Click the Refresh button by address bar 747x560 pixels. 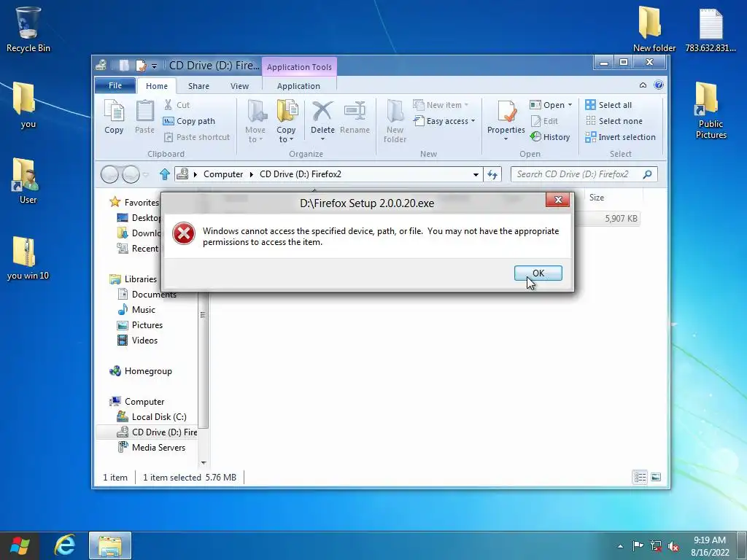click(x=492, y=174)
